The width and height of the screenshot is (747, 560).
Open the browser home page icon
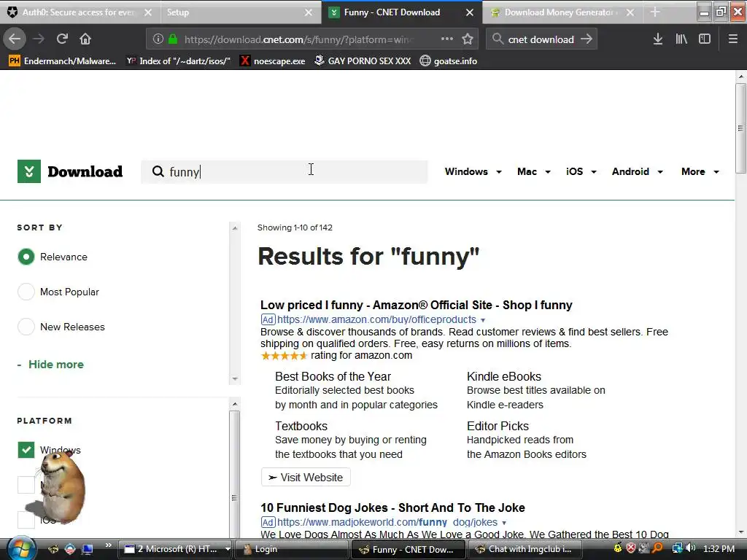tap(85, 39)
